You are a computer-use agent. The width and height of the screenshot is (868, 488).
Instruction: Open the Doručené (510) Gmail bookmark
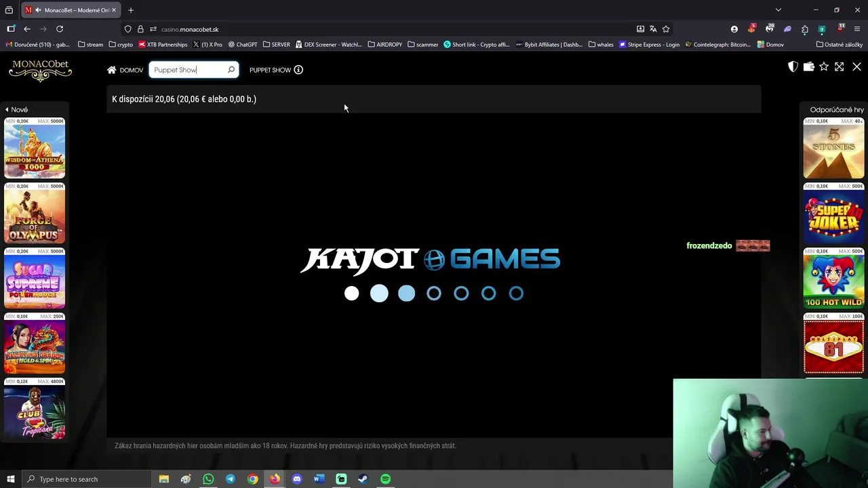tap(37, 45)
